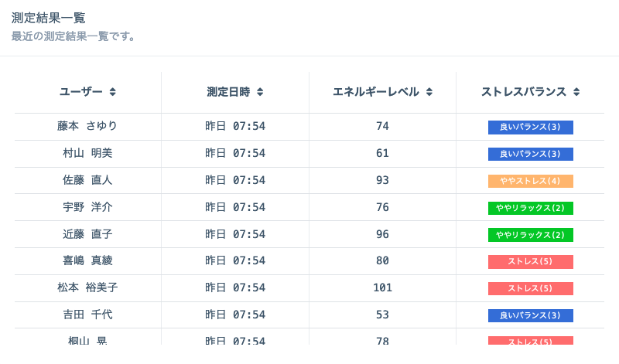
Task: Click the ストレスバランス header label
Action: 524,92
